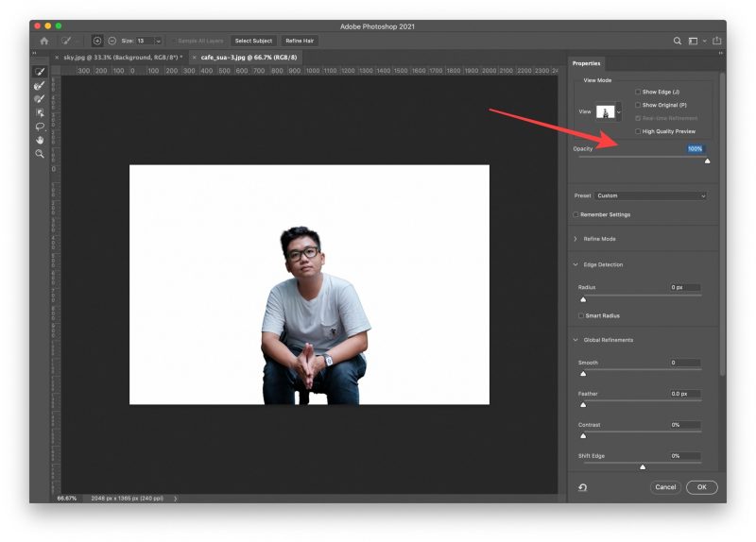Open the status bar info chevron
Viewport: 756px width, 542px height.
tap(175, 499)
